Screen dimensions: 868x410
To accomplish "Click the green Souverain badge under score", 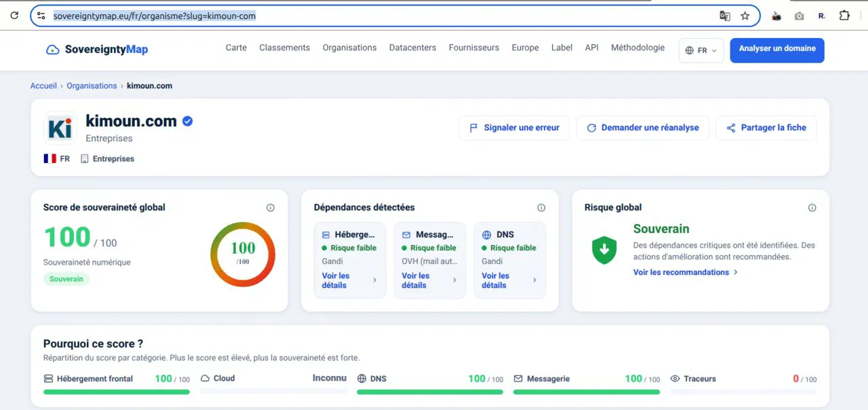I will [x=66, y=279].
